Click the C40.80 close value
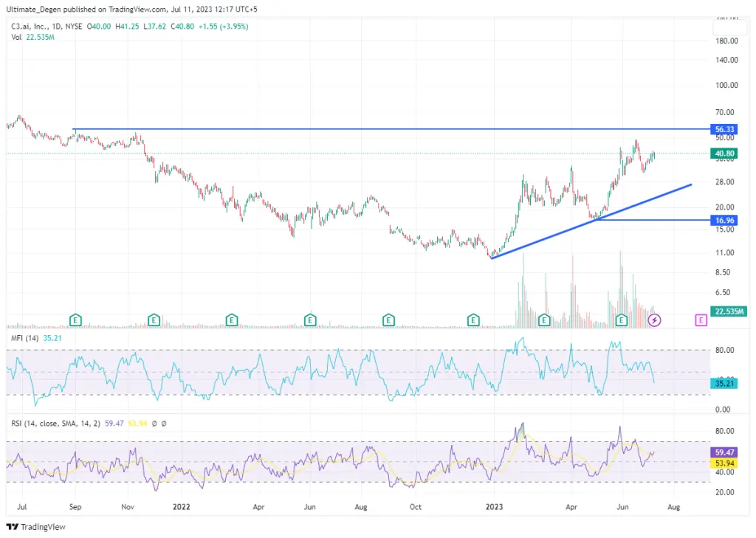Screen dimensions: 756x538 [183, 27]
